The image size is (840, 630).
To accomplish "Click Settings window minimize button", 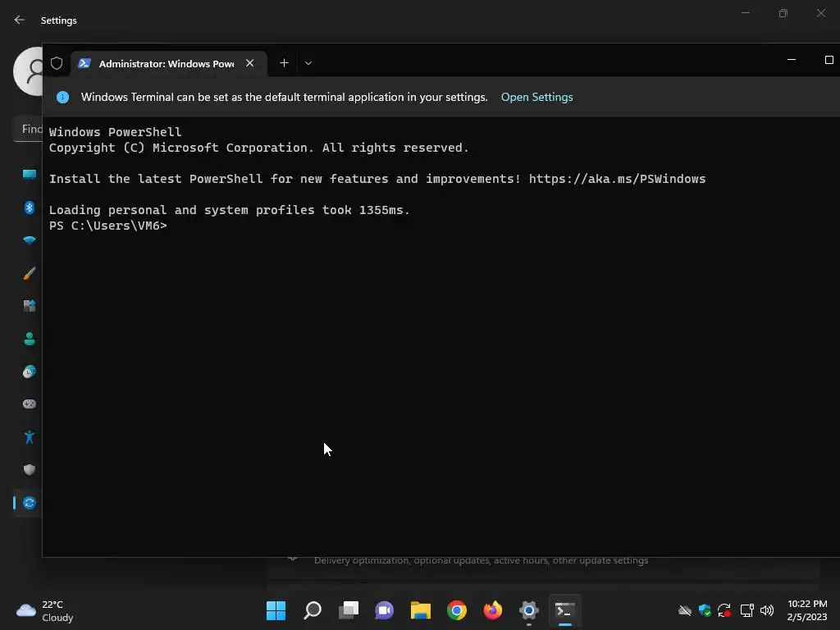I will tap(745, 13).
